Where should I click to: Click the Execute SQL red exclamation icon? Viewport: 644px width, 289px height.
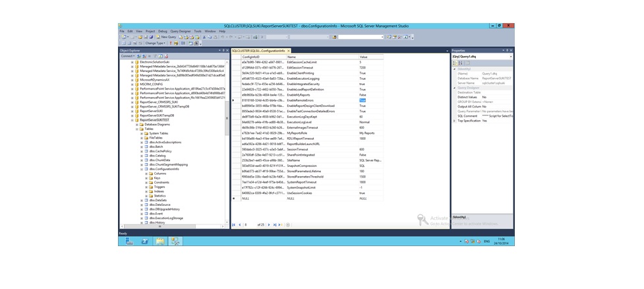point(171,43)
